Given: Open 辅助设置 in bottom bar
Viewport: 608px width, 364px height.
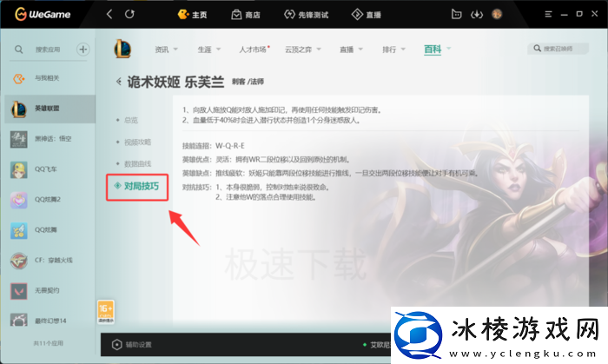Looking at the screenshot, I should (x=132, y=345).
